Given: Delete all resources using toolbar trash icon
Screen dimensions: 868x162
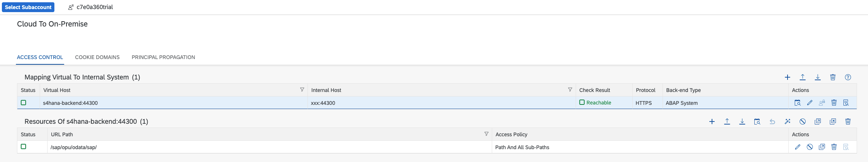Looking at the screenshot, I should [848, 121].
